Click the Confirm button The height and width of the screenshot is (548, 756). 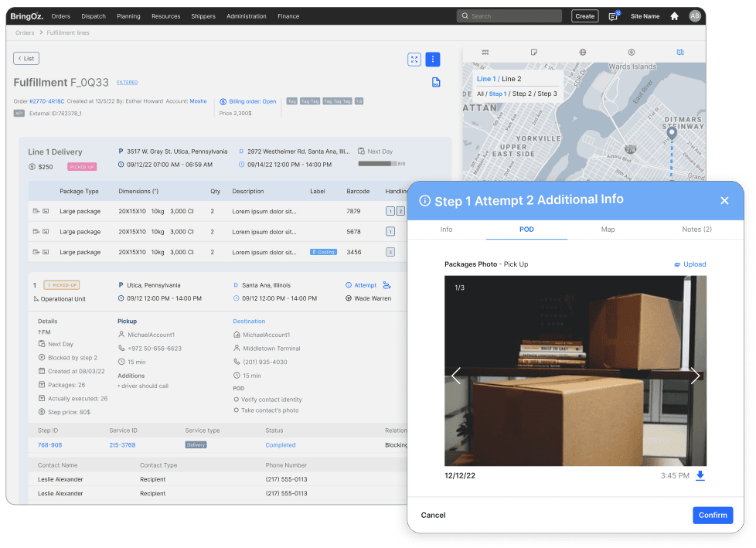pos(713,516)
